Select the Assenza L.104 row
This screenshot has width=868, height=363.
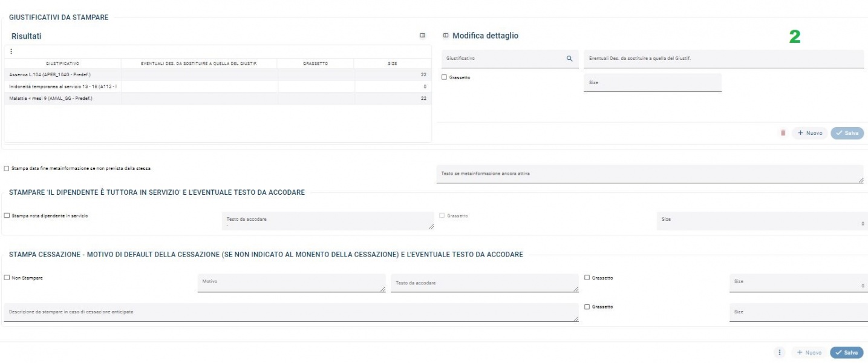coord(60,74)
